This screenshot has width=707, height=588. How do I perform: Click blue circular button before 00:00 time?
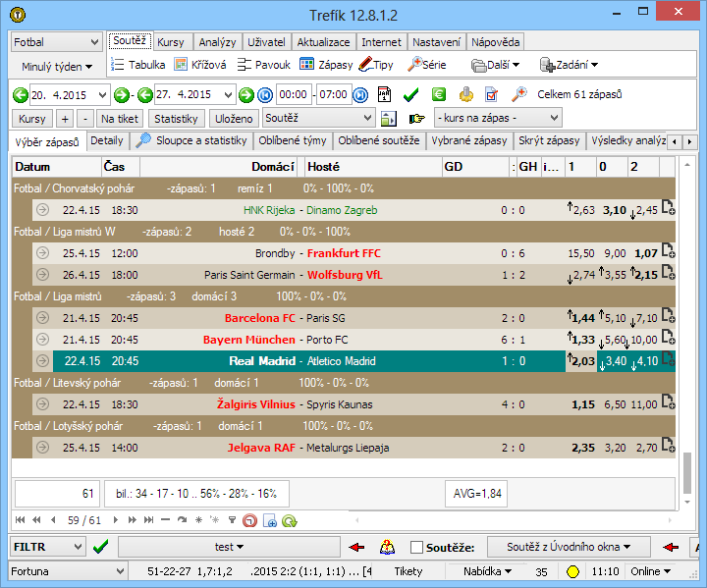click(265, 95)
